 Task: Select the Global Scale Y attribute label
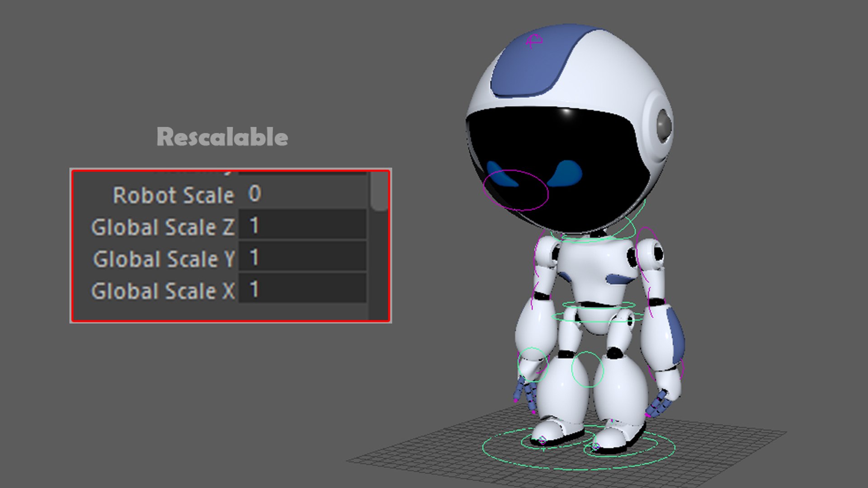click(x=164, y=259)
